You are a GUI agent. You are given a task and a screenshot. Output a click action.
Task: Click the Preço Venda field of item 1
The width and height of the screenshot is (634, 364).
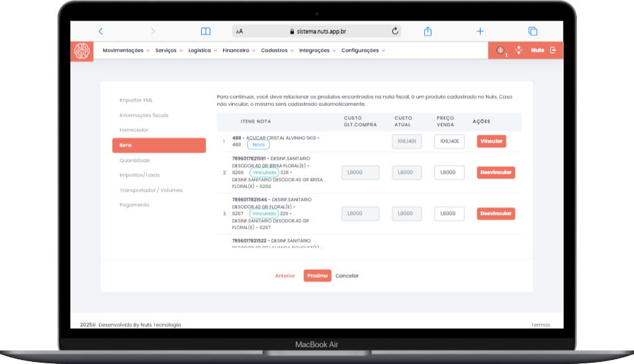tap(449, 141)
